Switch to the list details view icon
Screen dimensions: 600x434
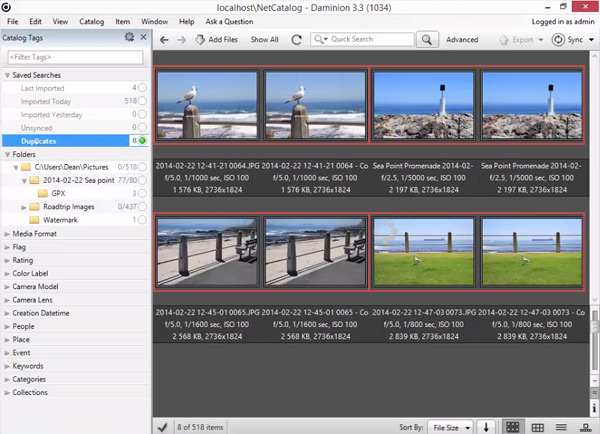(x=559, y=426)
